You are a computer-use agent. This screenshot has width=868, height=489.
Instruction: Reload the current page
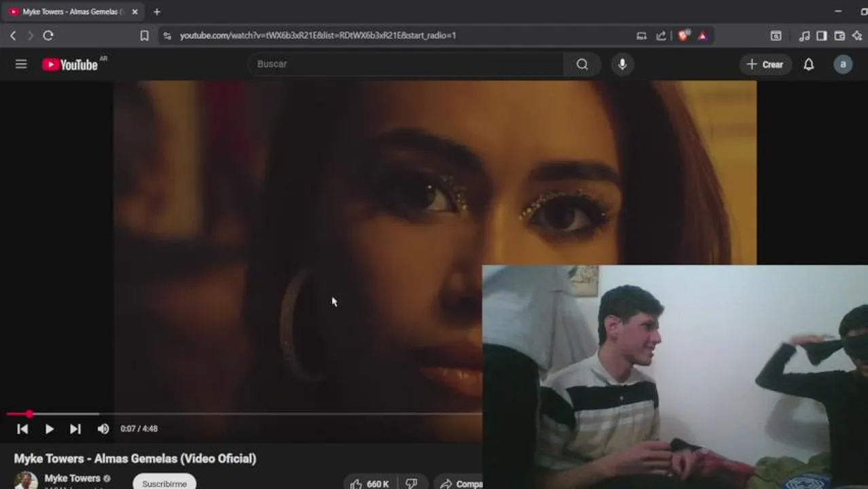pyautogui.click(x=48, y=35)
